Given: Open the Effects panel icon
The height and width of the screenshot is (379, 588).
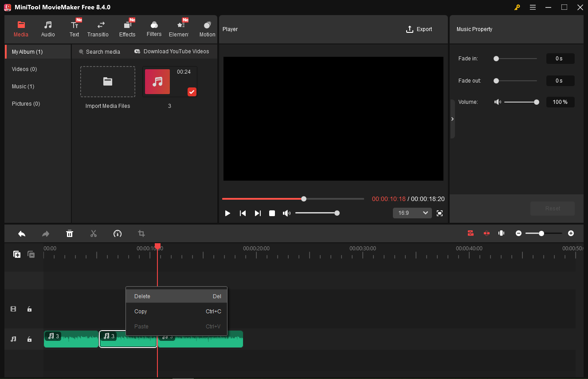Looking at the screenshot, I should (x=127, y=28).
